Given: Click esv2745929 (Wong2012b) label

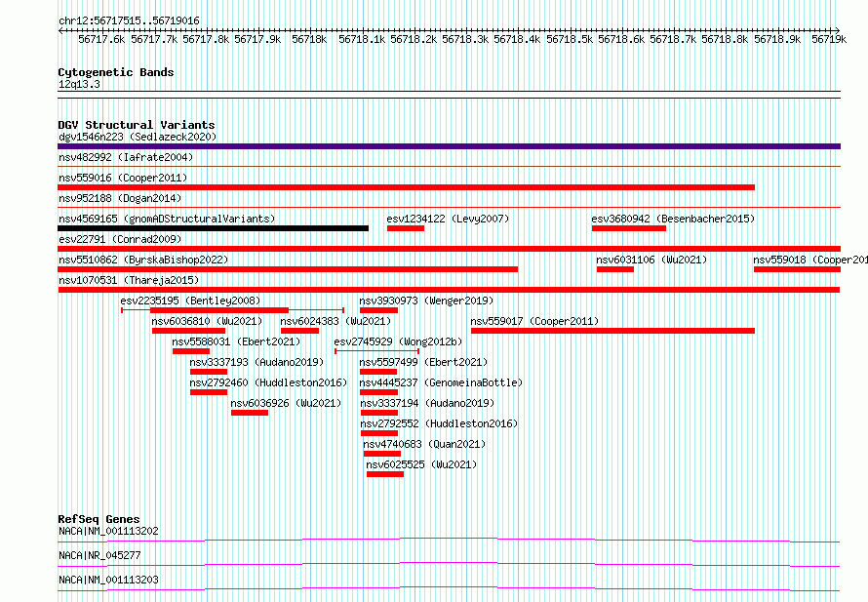Looking at the screenshot, I should point(398,341).
